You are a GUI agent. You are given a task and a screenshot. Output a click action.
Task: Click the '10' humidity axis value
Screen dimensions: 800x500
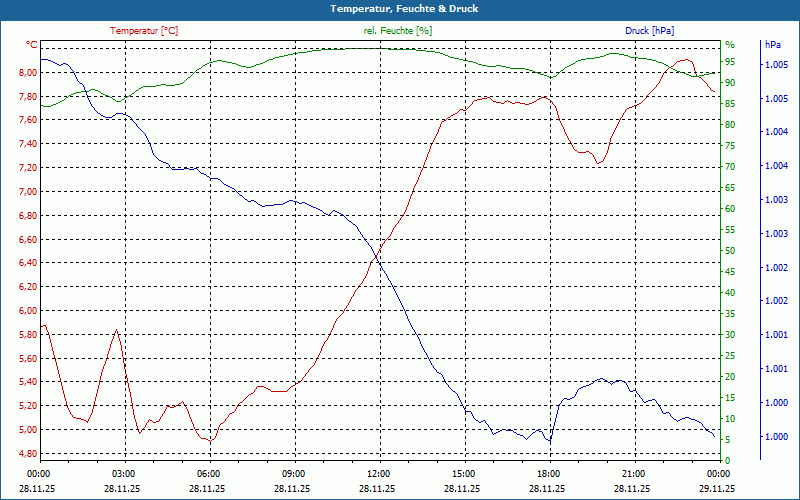pos(730,419)
